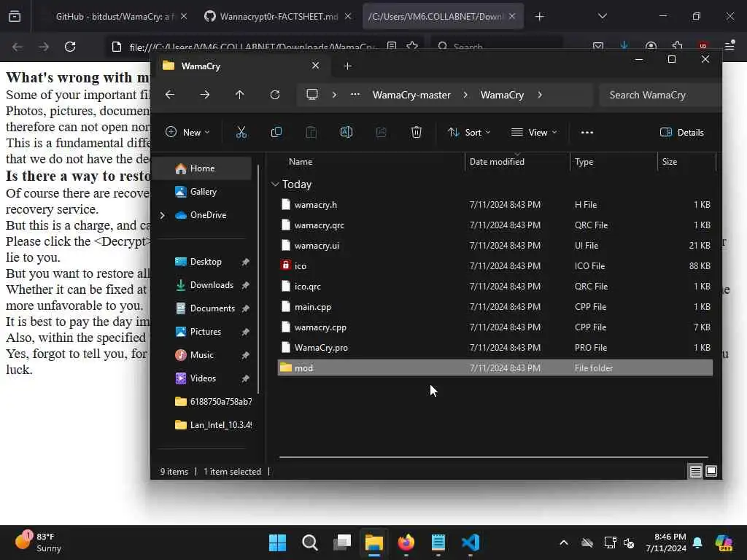Open a new Firefox tab

click(539, 17)
